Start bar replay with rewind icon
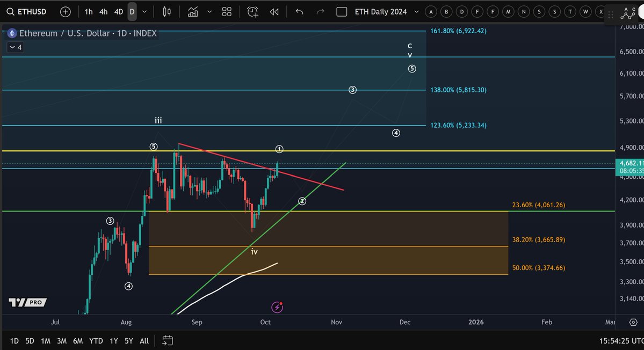 274,12
